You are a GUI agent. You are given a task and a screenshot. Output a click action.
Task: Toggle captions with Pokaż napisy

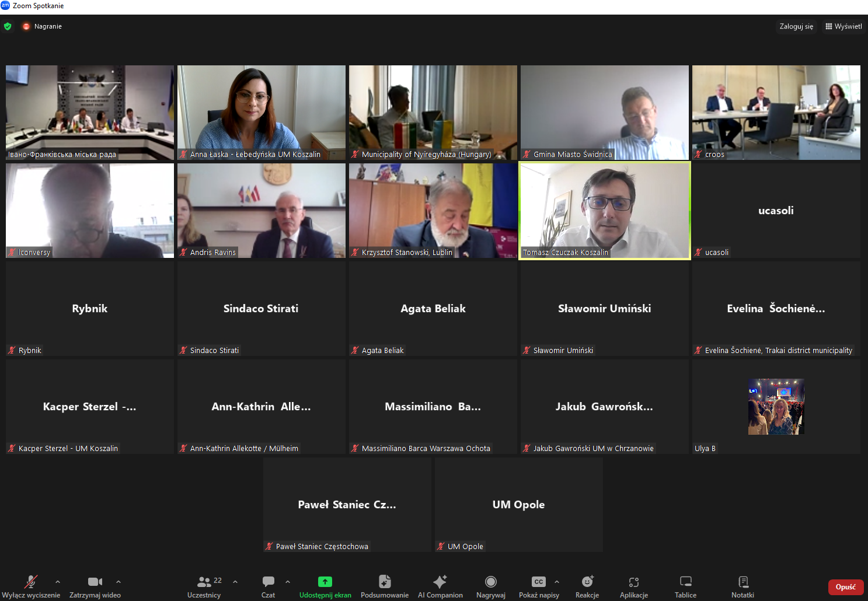pos(539,586)
